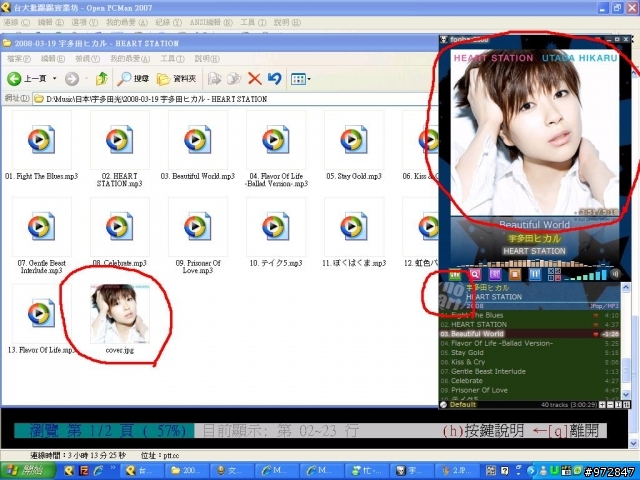Open PCMan ANSI編輯 menu
This screenshot has width=640, height=480.
[211, 22]
